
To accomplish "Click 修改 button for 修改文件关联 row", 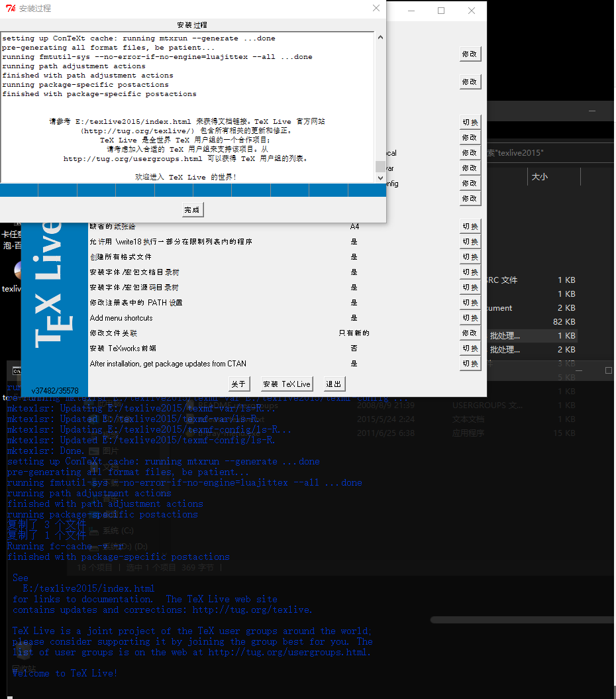I will (470, 333).
